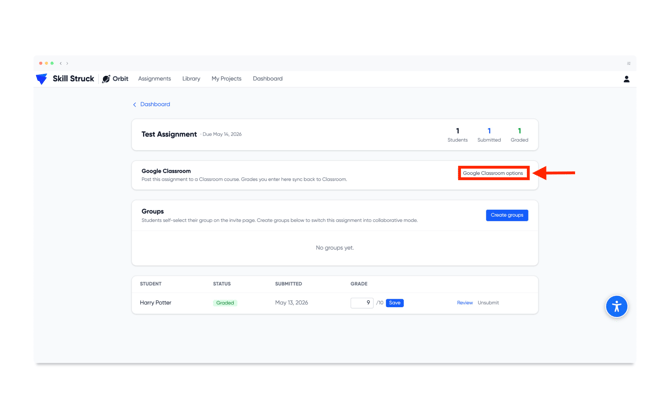Click the grade input field showing 9

361,303
